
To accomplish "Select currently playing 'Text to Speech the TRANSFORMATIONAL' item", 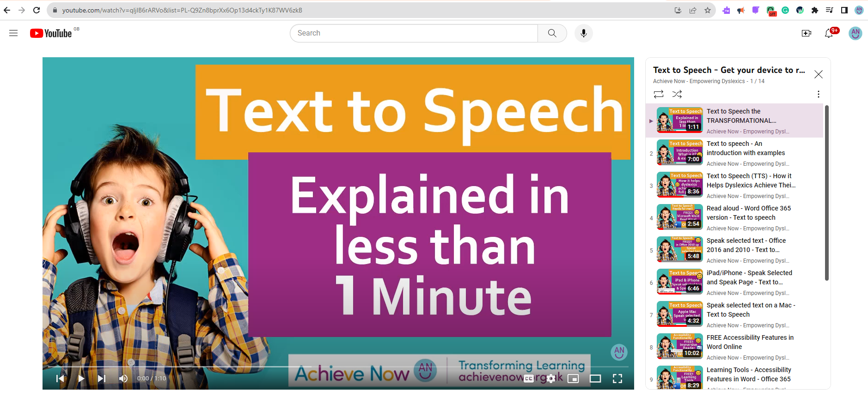I will tap(734, 120).
